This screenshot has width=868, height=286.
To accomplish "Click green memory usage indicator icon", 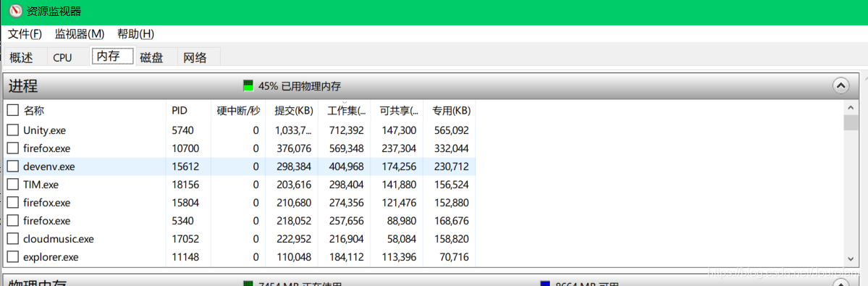I will tap(248, 86).
